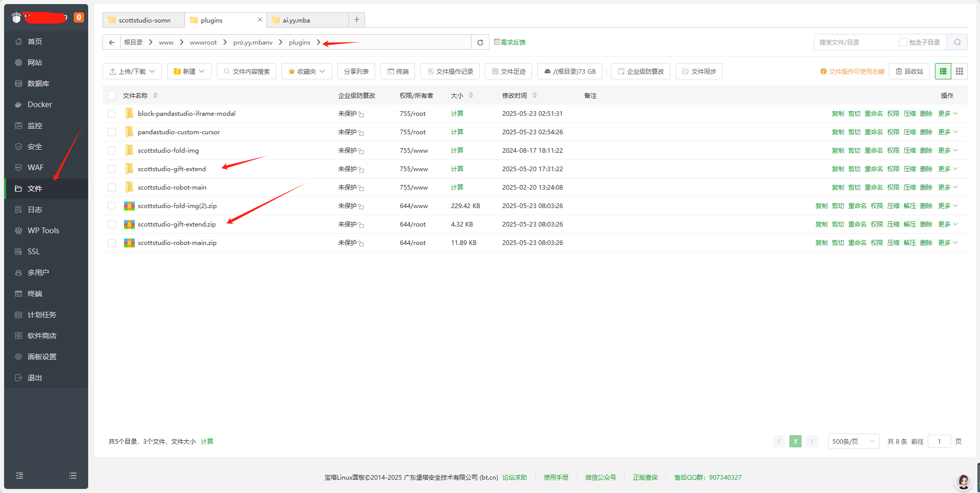
Task: Click the refresh icon beside the path bar
Action: point(480,43)
